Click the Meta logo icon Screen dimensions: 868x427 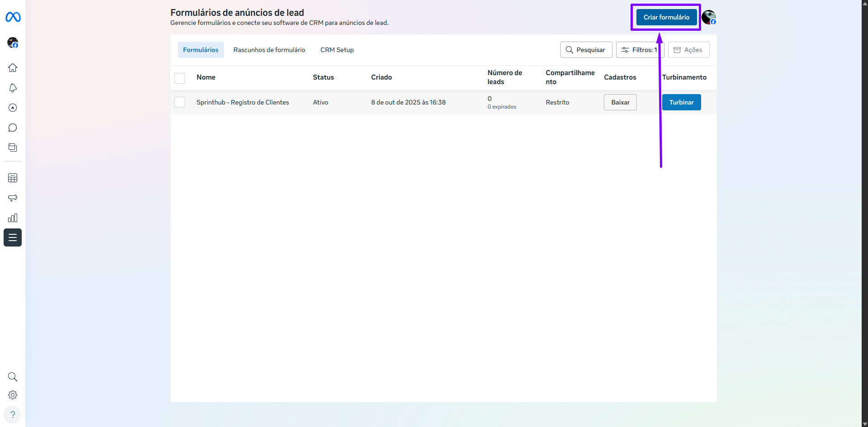[13, 17]
